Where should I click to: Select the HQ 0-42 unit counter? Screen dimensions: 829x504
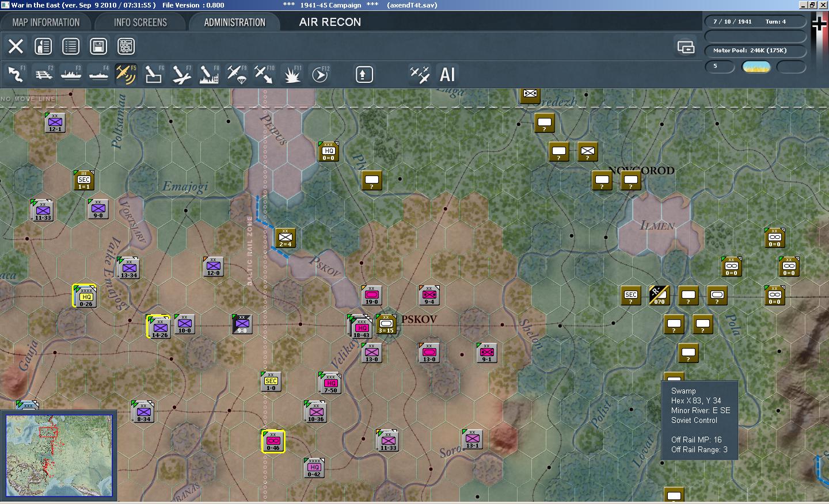(314, 468)
